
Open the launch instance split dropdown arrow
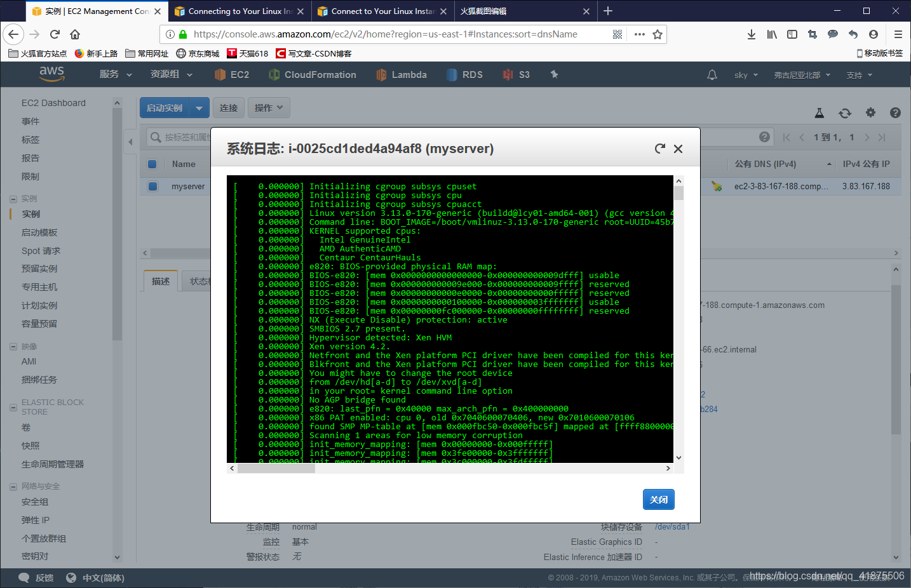tap(199, 108)
